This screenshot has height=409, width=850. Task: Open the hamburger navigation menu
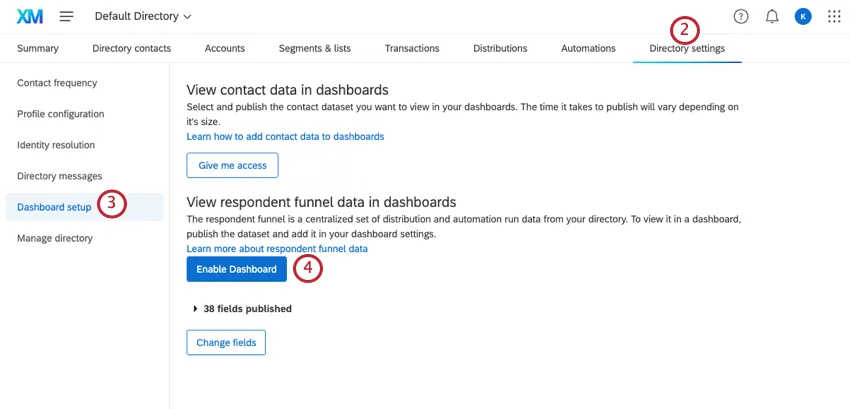pos(67,17)
